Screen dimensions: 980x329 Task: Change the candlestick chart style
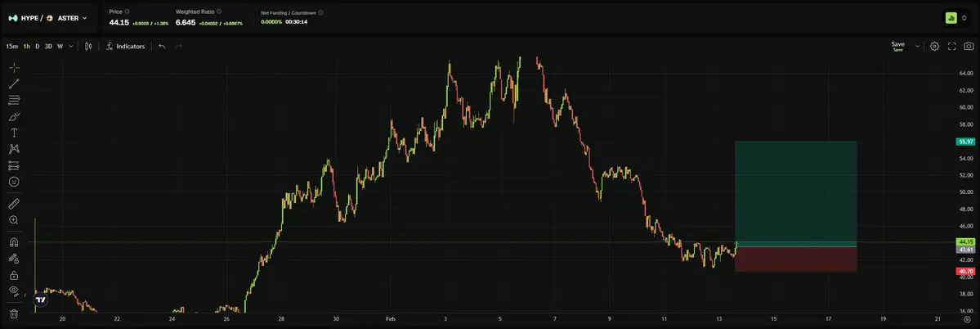click(x=88, y=47)
